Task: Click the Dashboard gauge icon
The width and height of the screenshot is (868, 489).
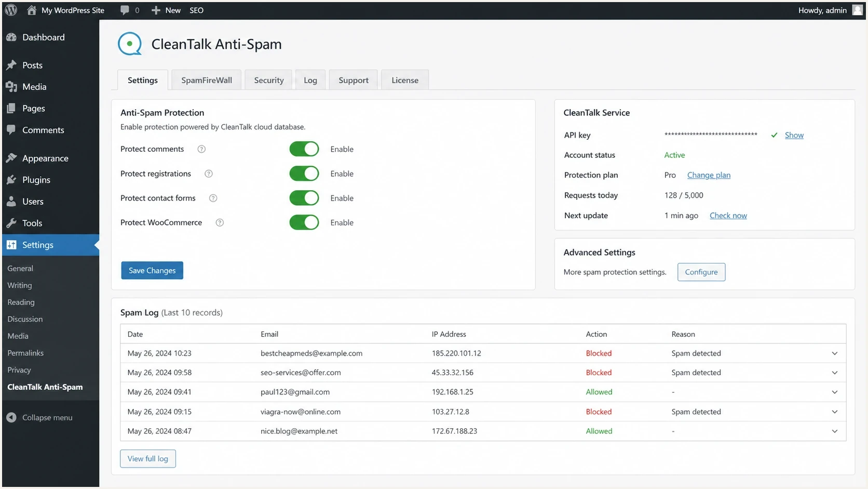Action: click(11, 37)
